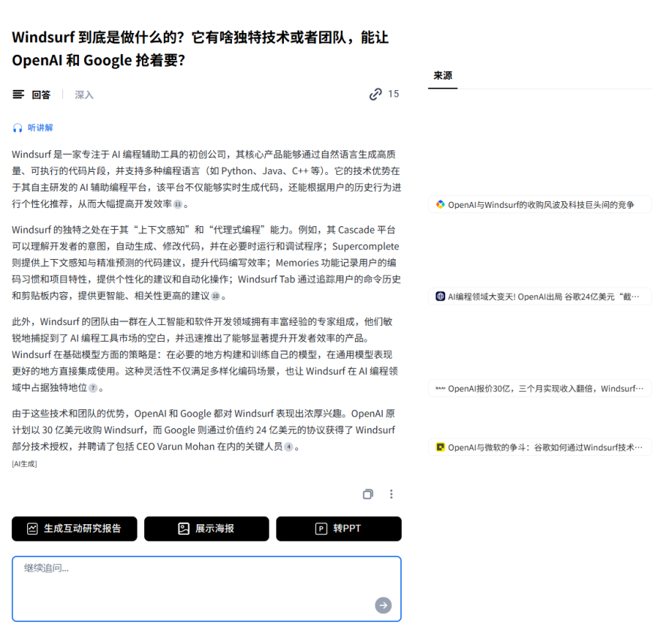Click citation badge 4 after 关键人员
The width and height of the screenshot is (672, 636).
point(289,447)
